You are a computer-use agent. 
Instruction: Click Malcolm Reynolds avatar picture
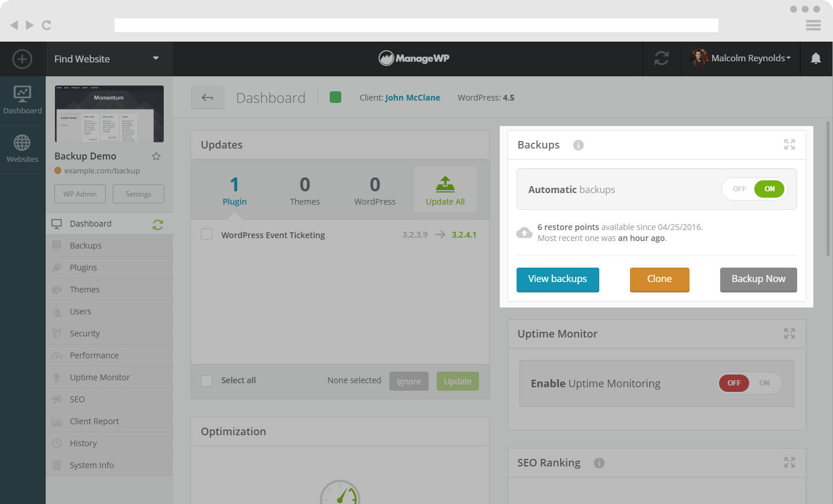click(699, 58)
